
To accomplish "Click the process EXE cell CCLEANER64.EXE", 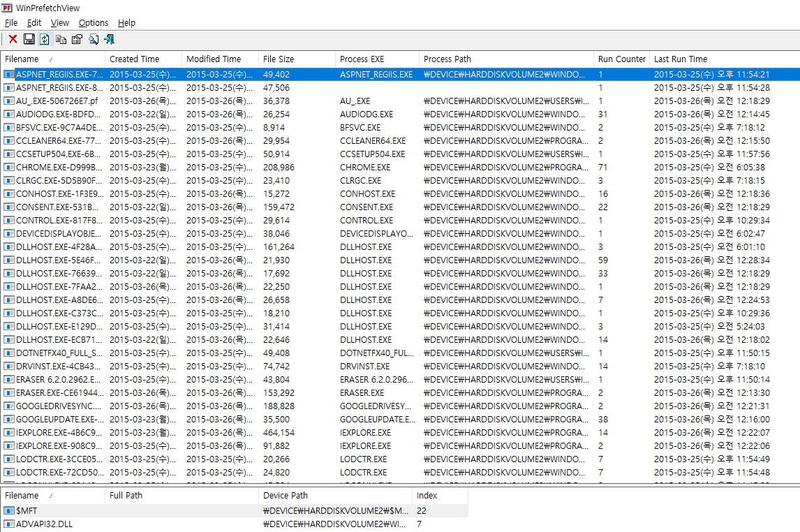I will (373, 141).
